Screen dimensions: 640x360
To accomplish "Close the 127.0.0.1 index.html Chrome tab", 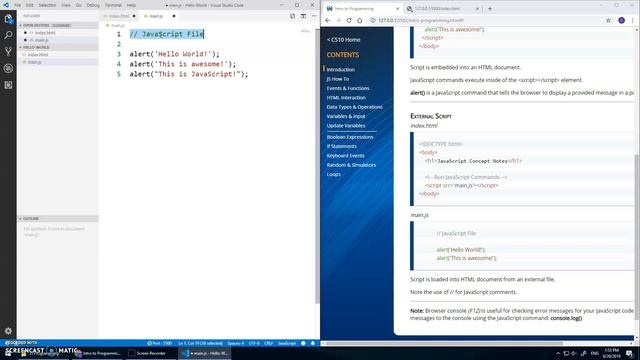I will (477, 9).
